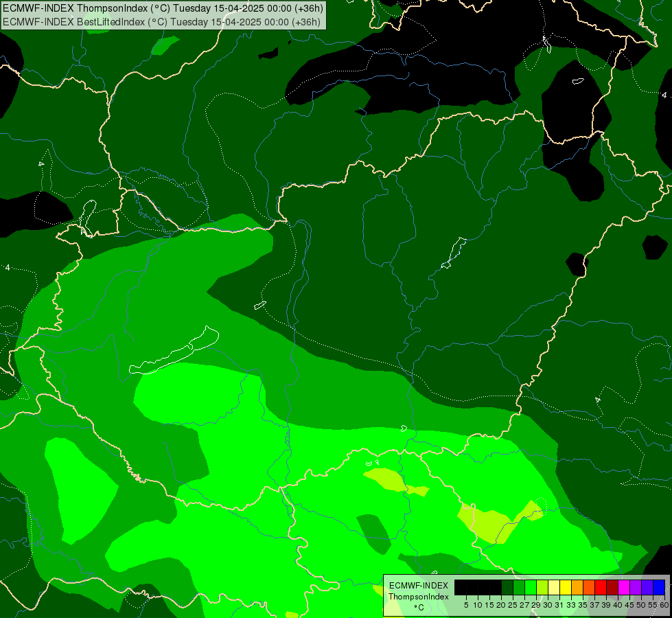Click the BestLiftedIndex title line at top
The width and height of the screenshot is (672, 618).
[161, 22]
